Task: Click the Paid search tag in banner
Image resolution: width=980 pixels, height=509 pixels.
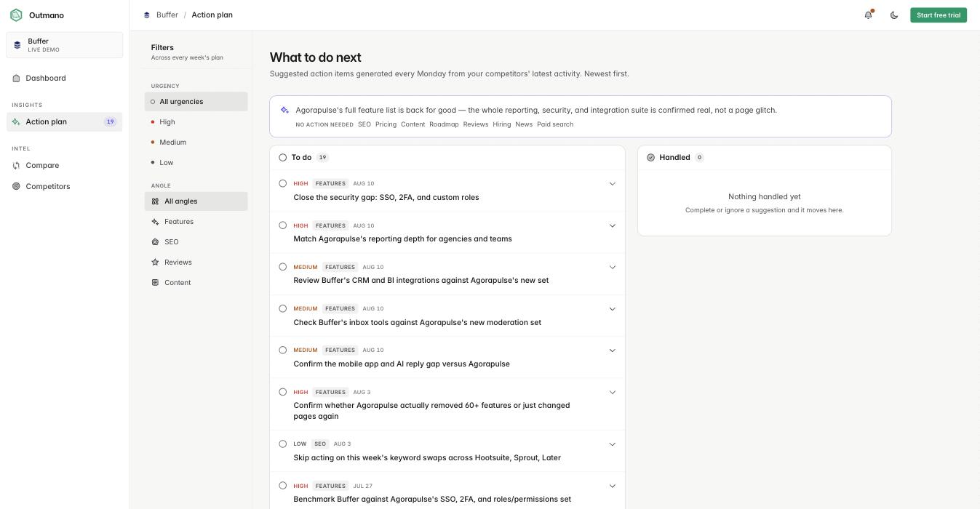Action: click(x=555, y=125)
